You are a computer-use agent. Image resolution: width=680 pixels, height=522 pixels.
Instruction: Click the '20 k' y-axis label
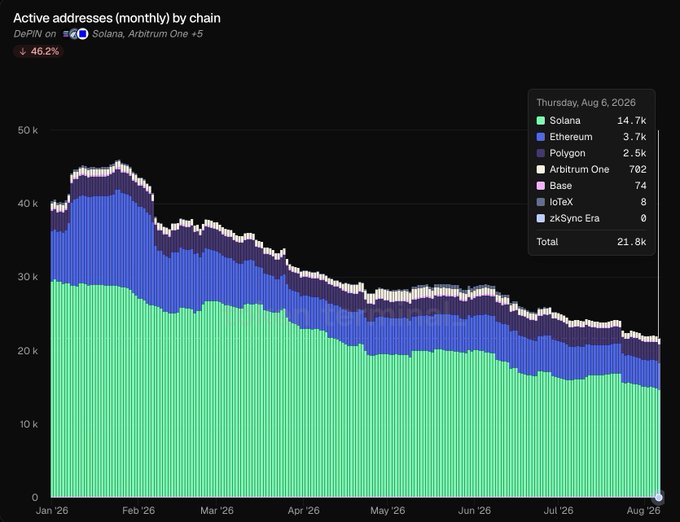click(x=28, y=350)
